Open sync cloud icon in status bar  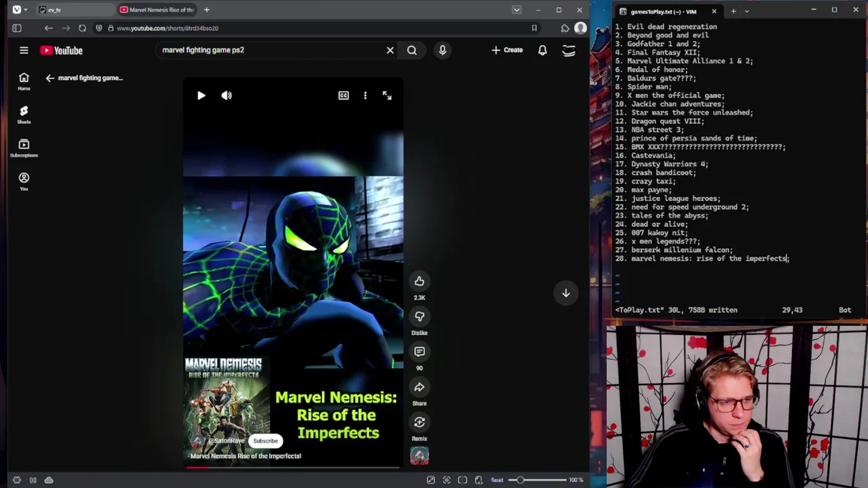point(49,480)
